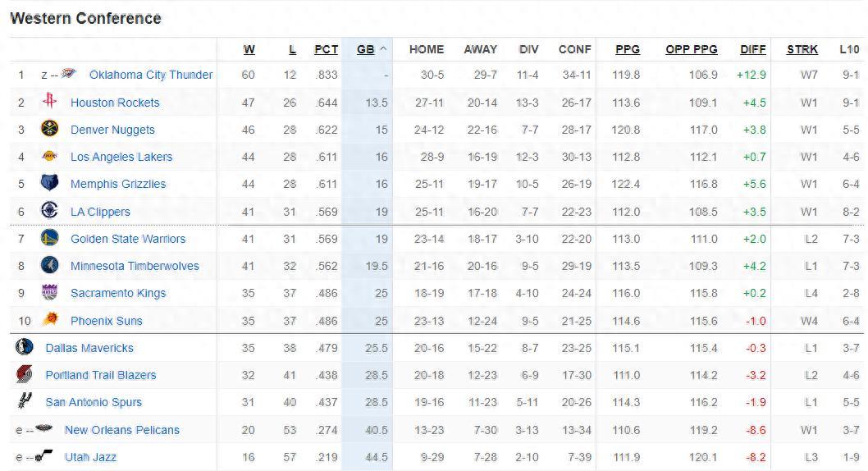Open the Phoenix Suns team page

point(106,321)
